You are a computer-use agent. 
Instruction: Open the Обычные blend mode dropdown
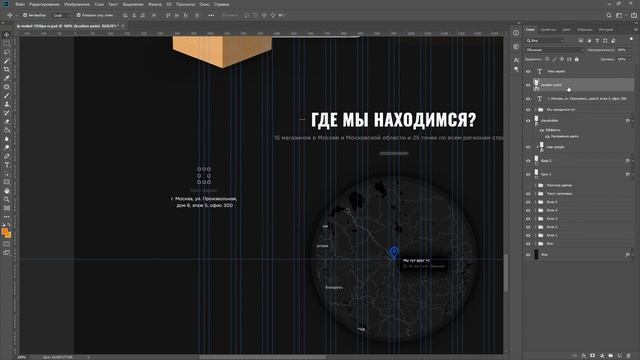(555, 50)
